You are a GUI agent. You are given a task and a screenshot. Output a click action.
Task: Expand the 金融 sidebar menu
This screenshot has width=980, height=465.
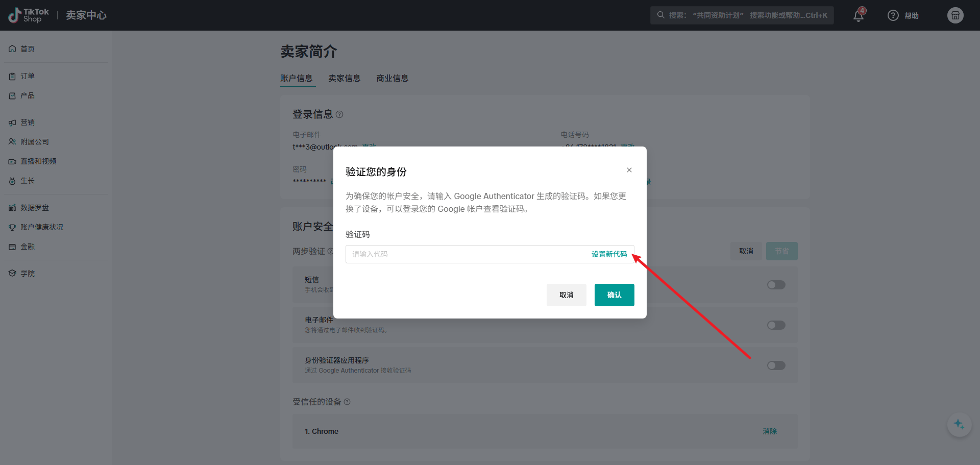pos(28,247)
